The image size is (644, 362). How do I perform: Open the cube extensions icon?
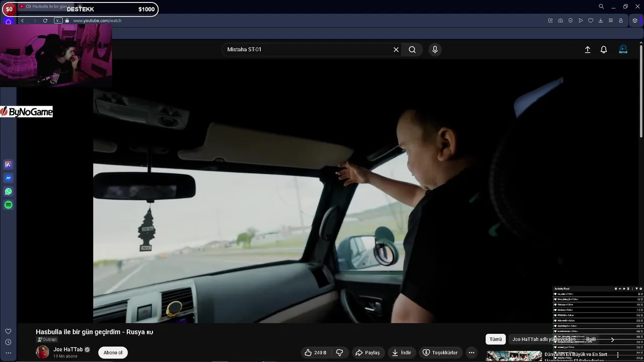click(635, 21)
